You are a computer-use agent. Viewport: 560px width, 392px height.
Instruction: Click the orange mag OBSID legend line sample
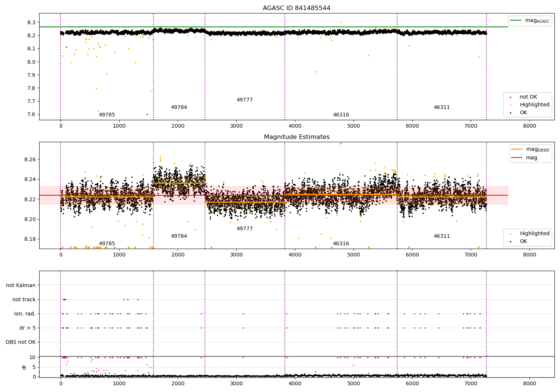click(x=517, y=149)
